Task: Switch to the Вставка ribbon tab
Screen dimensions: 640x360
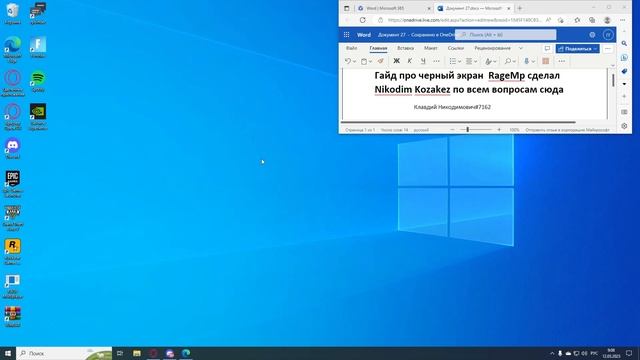Action: (405, 48)
